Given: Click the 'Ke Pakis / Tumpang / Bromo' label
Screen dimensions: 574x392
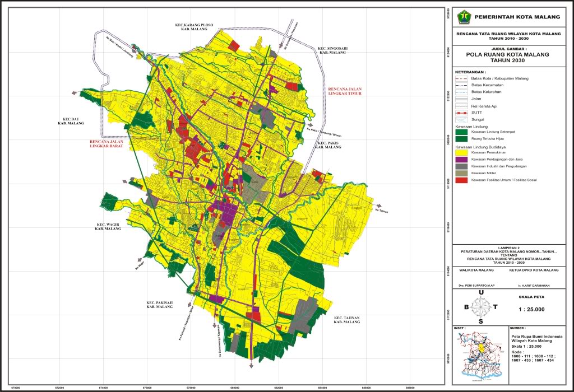Looking at the screenshot, I should pyautogui.click(x=324, y=131).
